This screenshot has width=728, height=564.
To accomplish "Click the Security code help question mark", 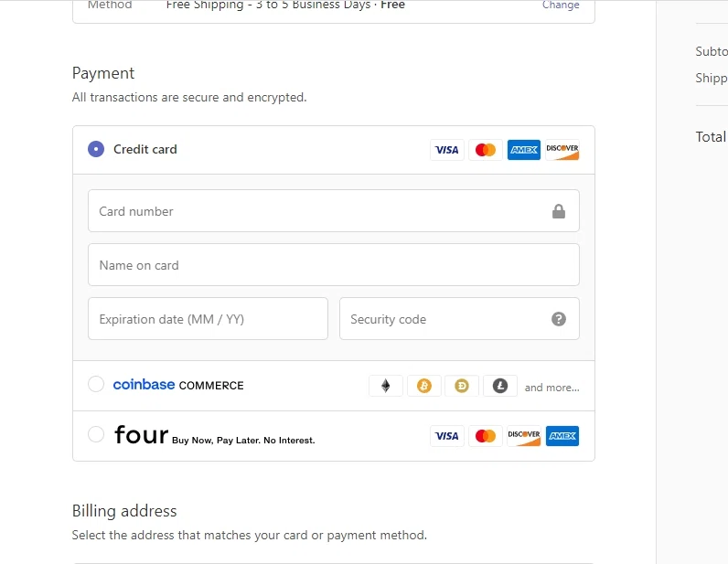I will [x=559, y=319].
